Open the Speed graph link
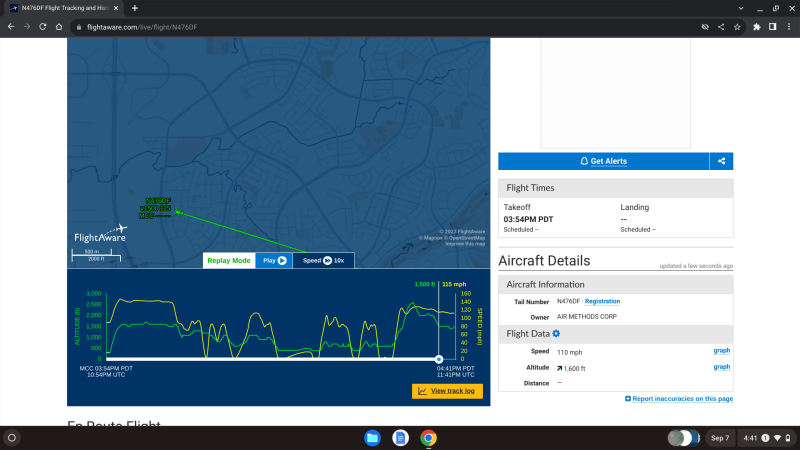Screen dimensions: 800x450 (721, 351)
